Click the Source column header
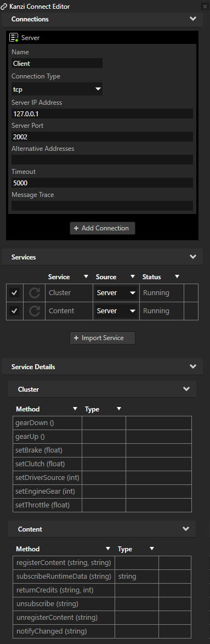The image size is (210, 644). 106,277
